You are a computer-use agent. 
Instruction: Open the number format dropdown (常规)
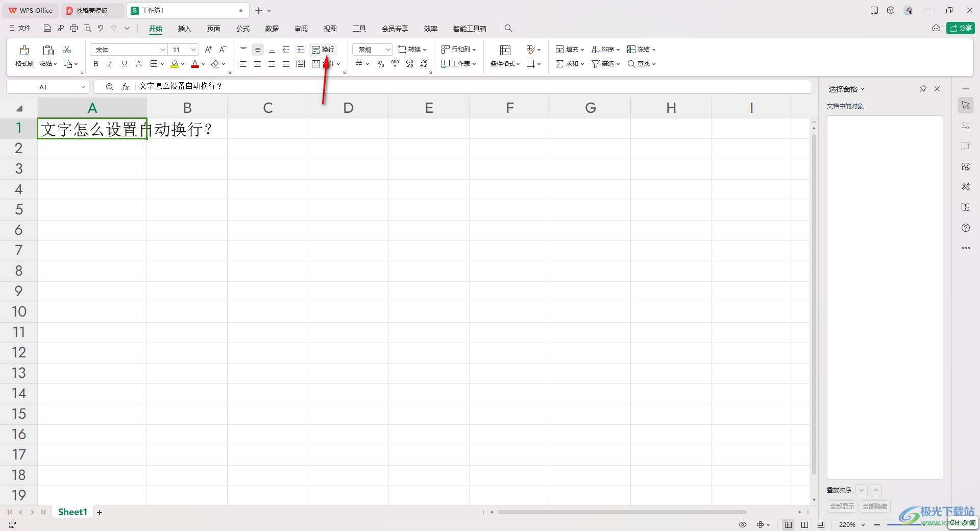[x=388, y=50]
